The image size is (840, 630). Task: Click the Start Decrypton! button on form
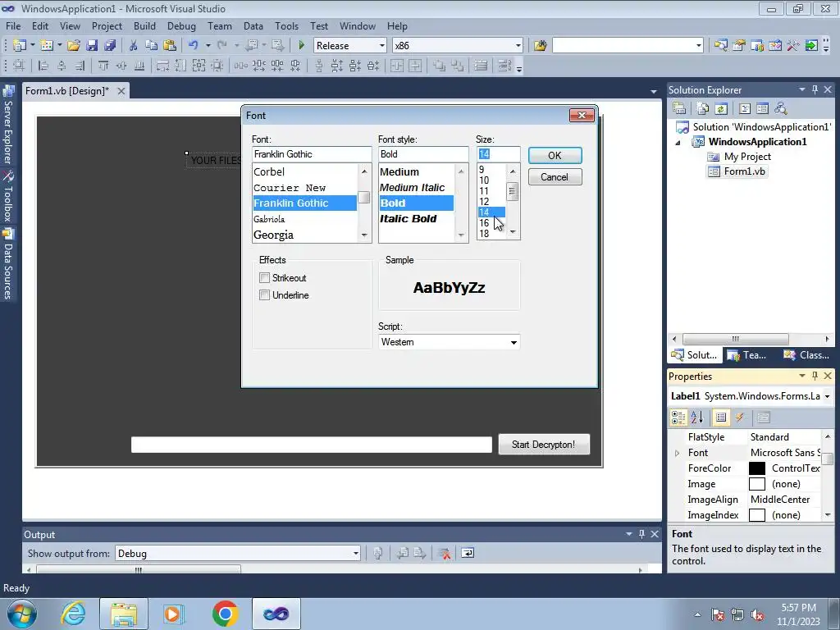544,445
